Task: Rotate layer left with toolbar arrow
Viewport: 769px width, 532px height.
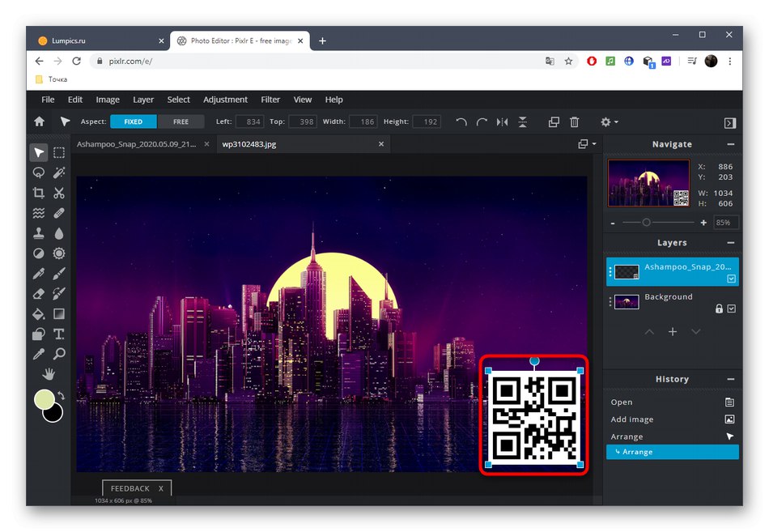Action: 461,122
